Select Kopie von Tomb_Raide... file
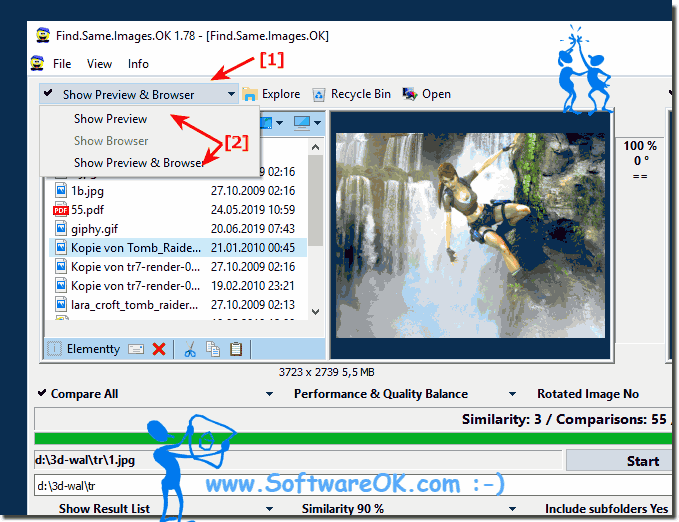 178,247
